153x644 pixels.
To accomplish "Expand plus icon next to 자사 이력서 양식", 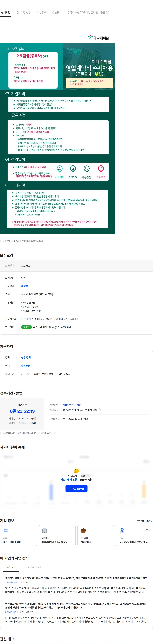I will (99, 410).
